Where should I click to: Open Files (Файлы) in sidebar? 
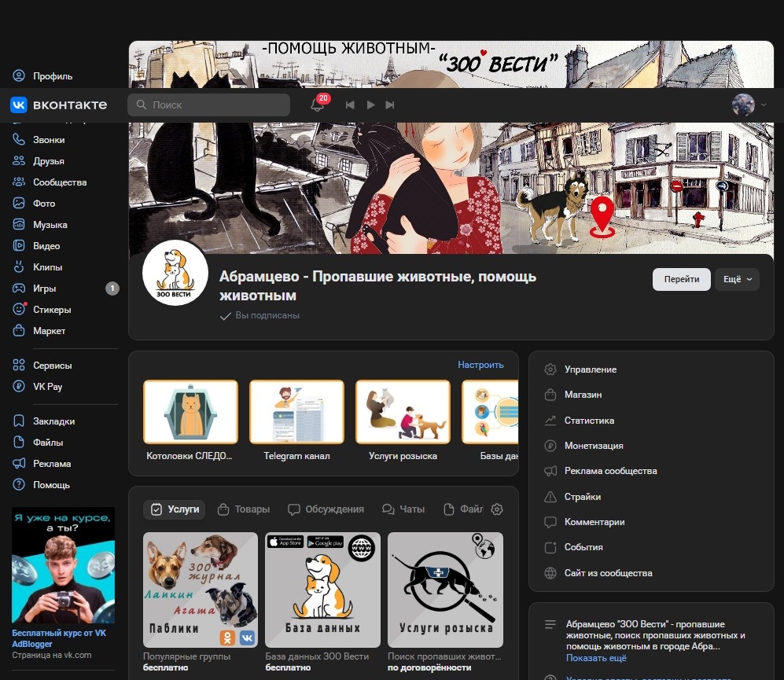coord(38,442)
